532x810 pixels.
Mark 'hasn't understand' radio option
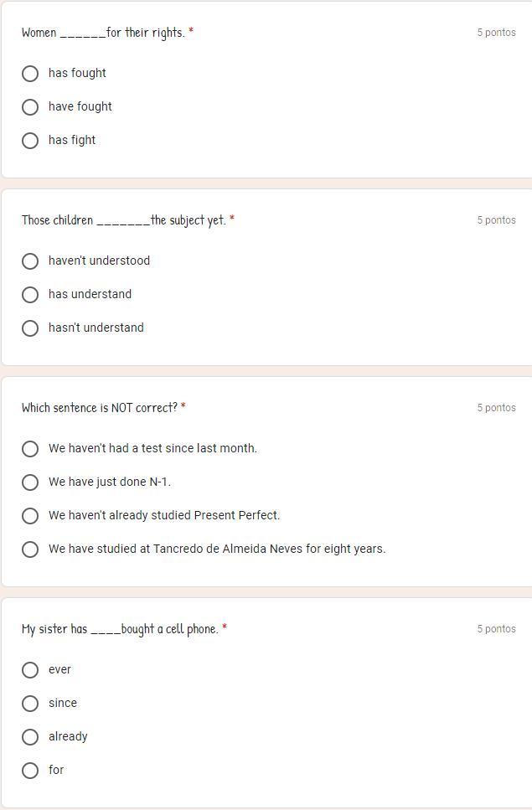pyautogui.click(x=30, y=328)
